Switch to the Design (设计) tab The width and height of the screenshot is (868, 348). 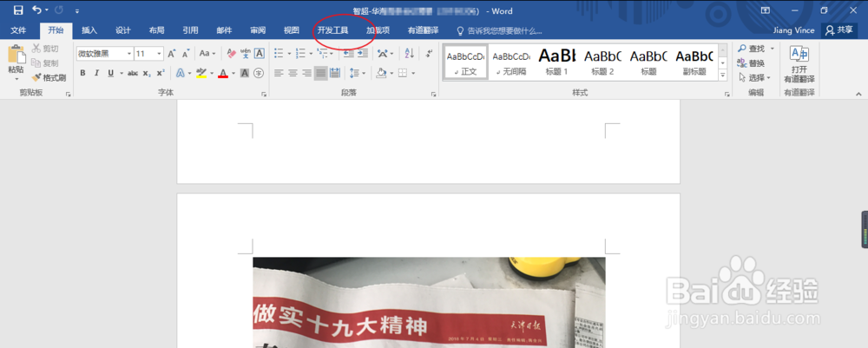tap(123, 30)
